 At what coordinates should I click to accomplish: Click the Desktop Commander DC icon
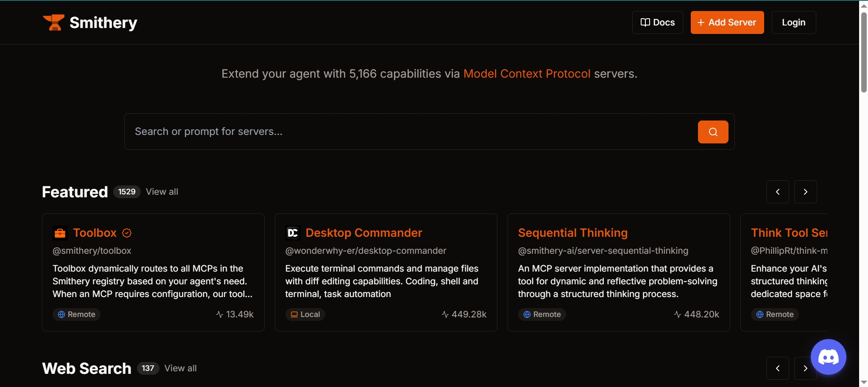coord(293,233)
